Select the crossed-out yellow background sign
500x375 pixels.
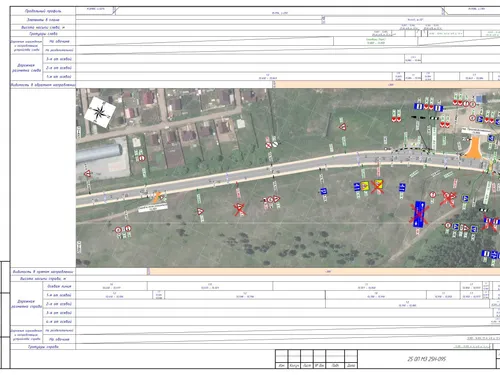(x=378, y=186)
